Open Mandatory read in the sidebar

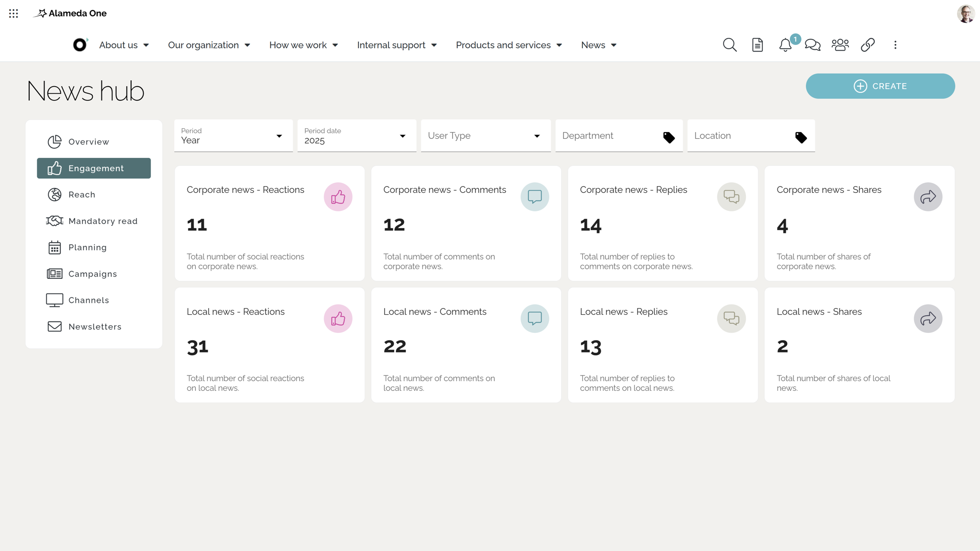[x=94, y=221]
